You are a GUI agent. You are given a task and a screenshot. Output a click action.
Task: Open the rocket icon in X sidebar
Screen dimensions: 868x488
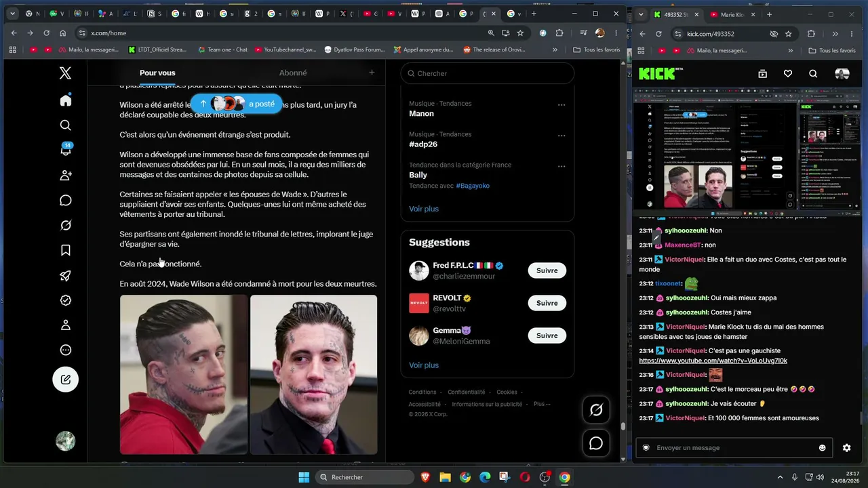[x=66, y=275]
